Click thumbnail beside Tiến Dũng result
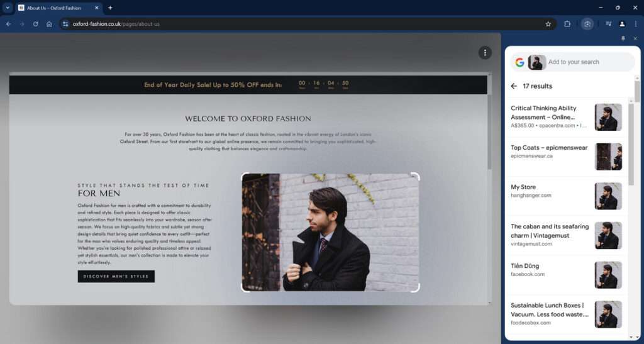The image size is (644, 344). point(608,275)
